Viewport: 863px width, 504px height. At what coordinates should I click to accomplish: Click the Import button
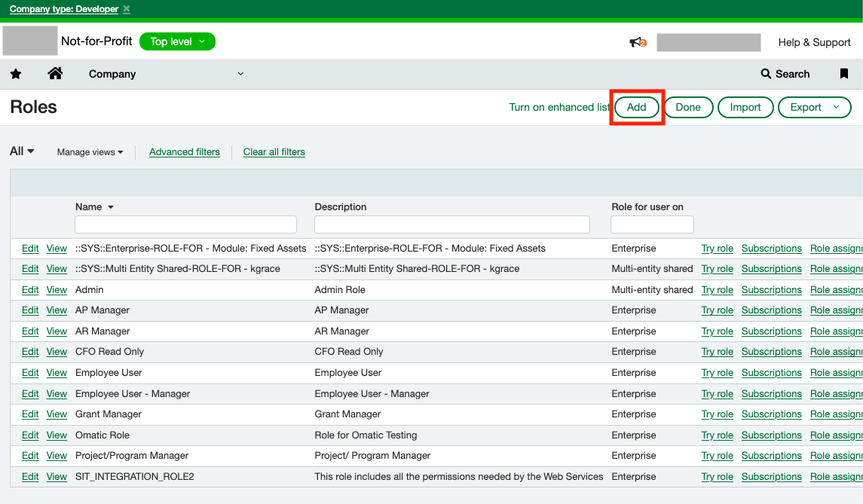(745, 107)
